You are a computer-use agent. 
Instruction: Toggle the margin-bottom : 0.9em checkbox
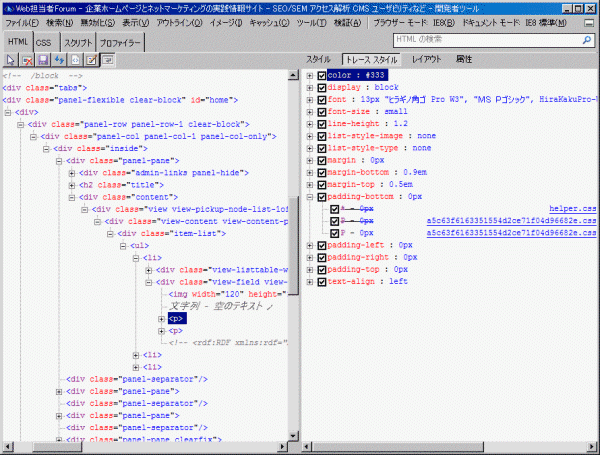(322, 173)
